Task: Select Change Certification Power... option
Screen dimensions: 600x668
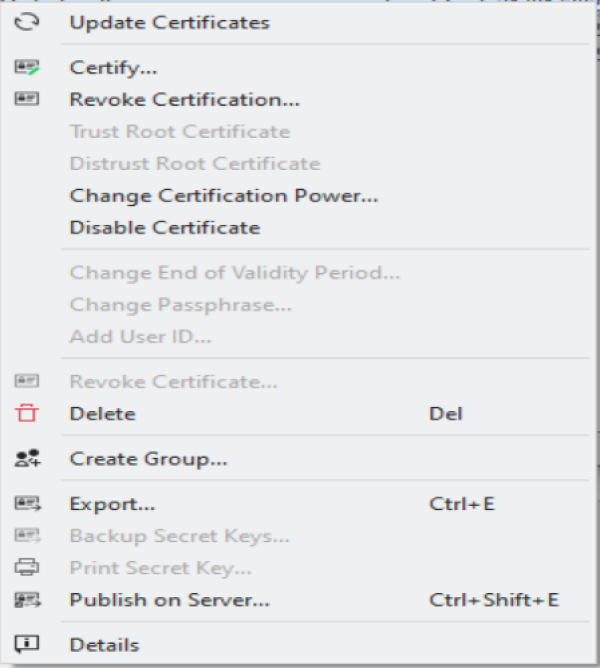Action: click(223, 196)
